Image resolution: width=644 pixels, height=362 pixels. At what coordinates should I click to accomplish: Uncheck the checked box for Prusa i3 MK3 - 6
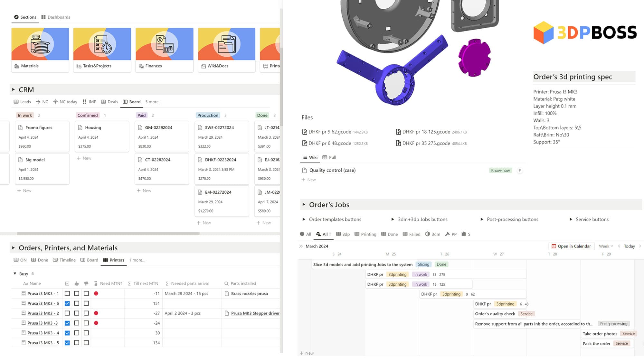tap(67, 303)
